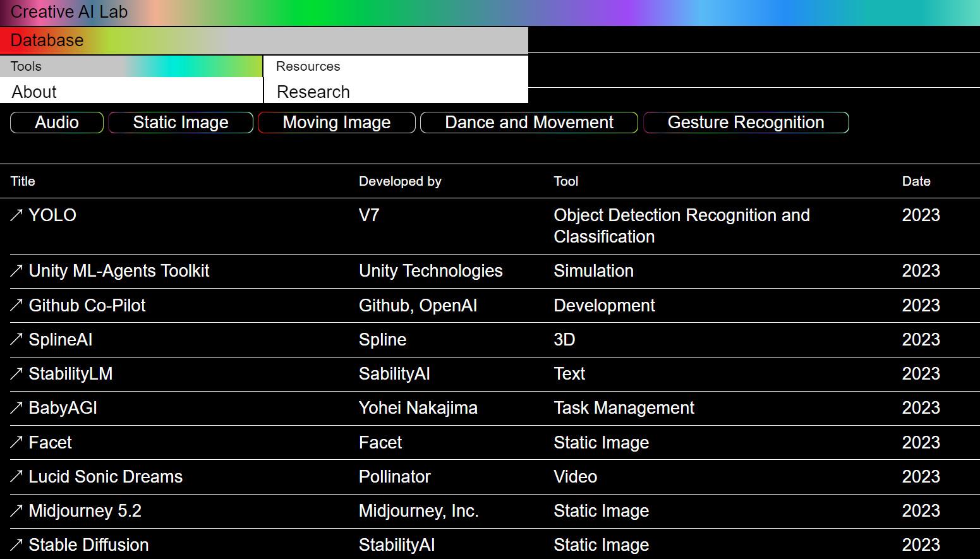Open the Stable Diffusion title
980x559 pixels.
point(88,545)
